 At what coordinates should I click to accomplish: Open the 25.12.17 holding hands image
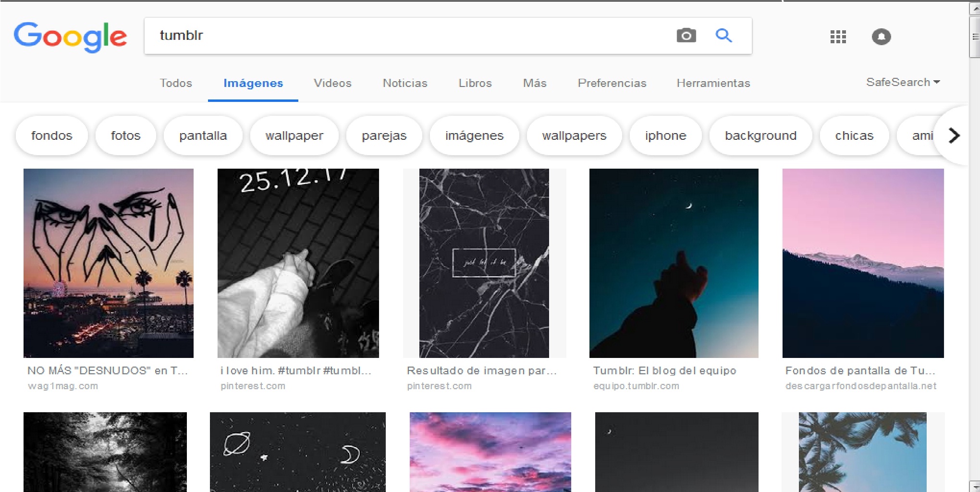[x=298, y=263]
